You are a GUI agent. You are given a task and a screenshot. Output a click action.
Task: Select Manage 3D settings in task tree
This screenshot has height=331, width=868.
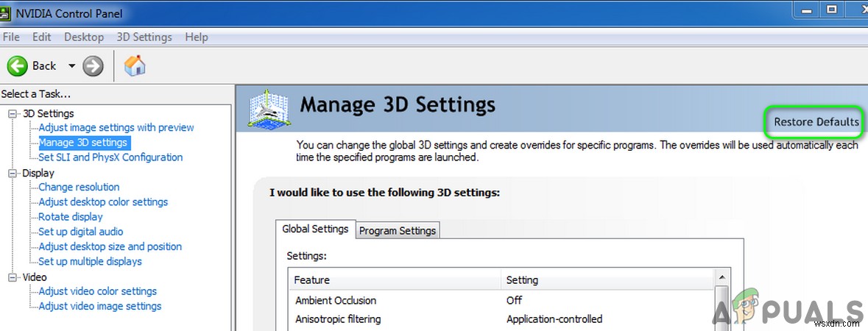click(84, 142)
